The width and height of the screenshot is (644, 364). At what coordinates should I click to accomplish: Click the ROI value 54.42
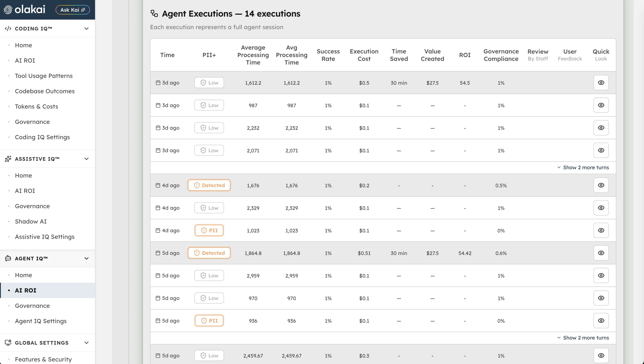[x=465, y=253]
